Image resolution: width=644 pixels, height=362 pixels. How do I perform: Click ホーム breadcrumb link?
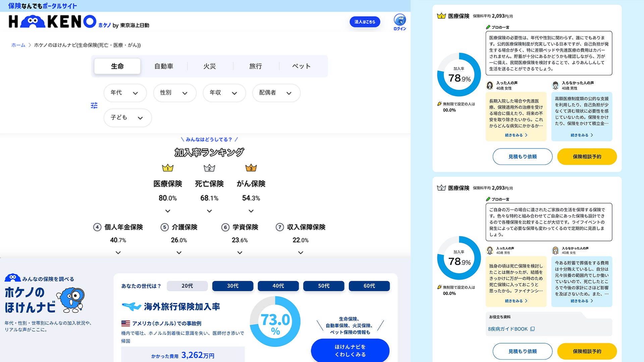point(18,45)
